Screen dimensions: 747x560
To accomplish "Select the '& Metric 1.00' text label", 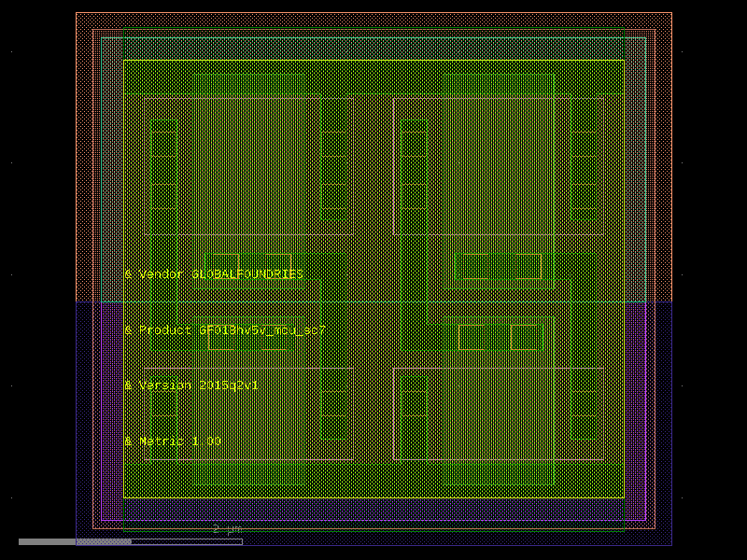I will [173, 441].
